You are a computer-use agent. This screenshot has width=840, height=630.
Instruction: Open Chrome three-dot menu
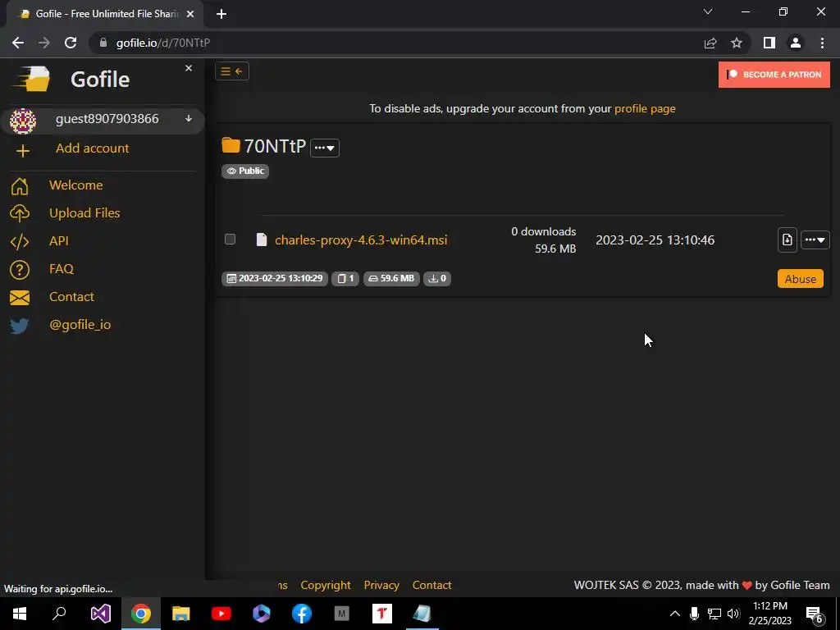(822, 43)
